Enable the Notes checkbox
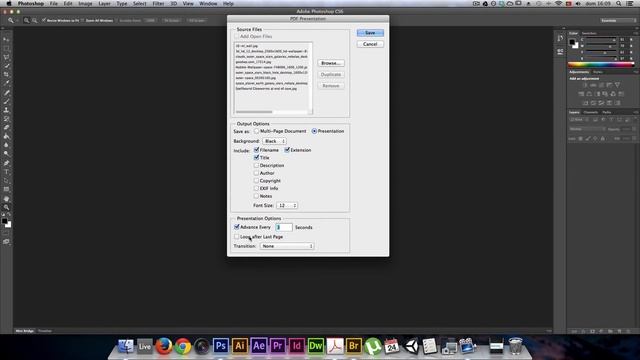 [256, 196]
